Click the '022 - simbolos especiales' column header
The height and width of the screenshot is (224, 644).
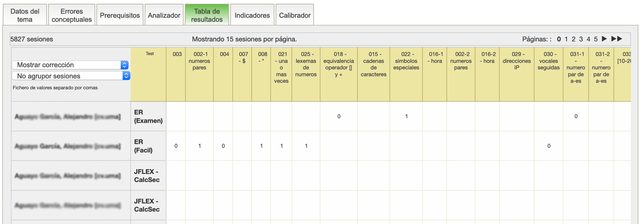pyautogui.click(x=406, y=61)
